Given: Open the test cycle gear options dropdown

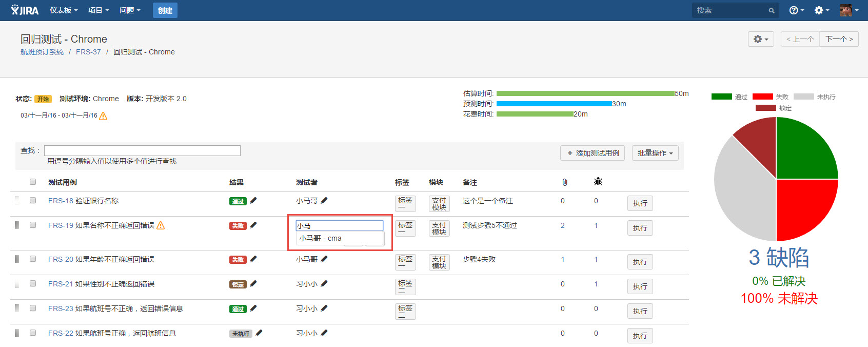Looking at the screenshot, I should pos(761,39).
